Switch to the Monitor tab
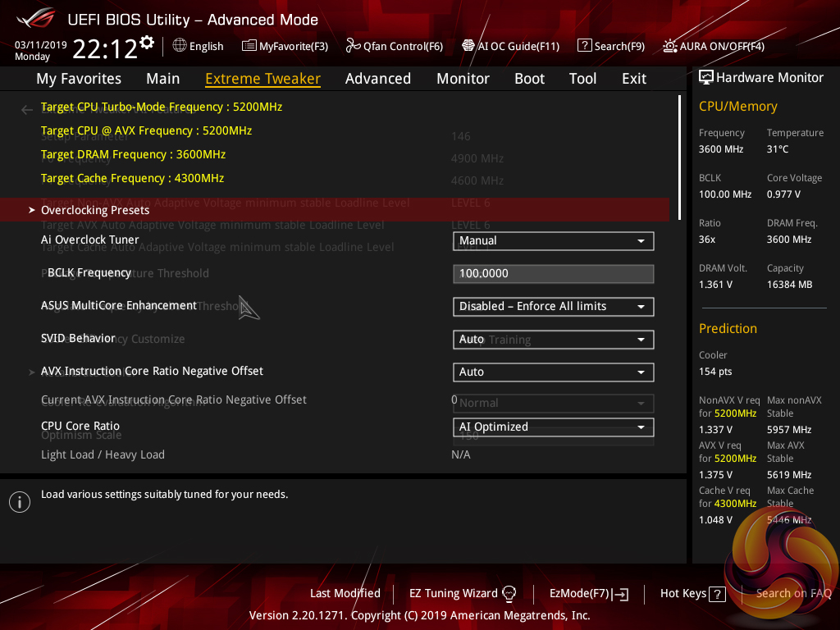The width and height of the screenshot is (840, 630). coord(463,79)
